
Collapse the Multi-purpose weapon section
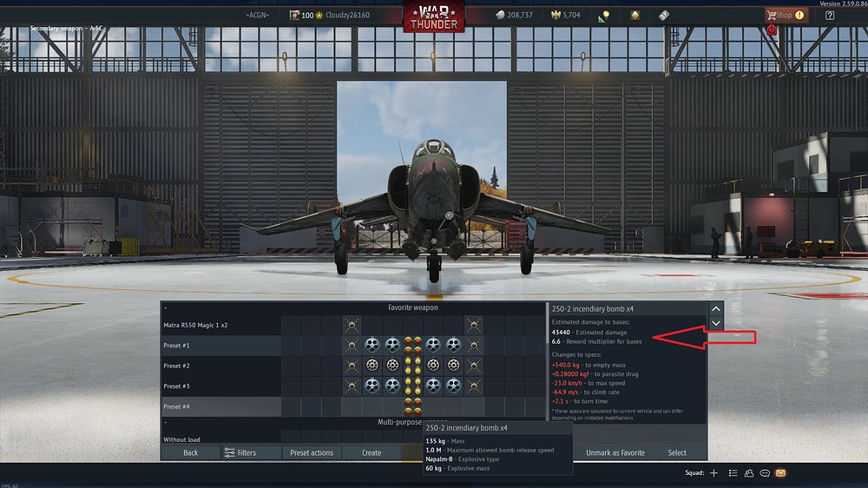(166, 422)
